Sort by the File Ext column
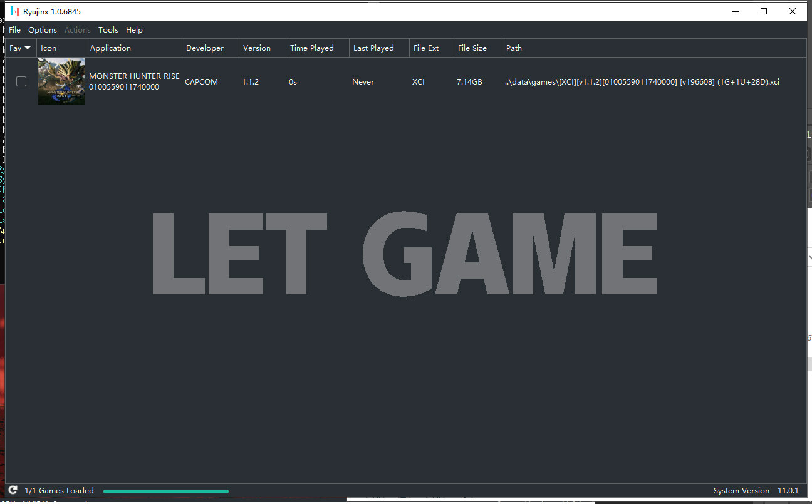This screenshot has height=504, width=812. click(x=426, y=48)
